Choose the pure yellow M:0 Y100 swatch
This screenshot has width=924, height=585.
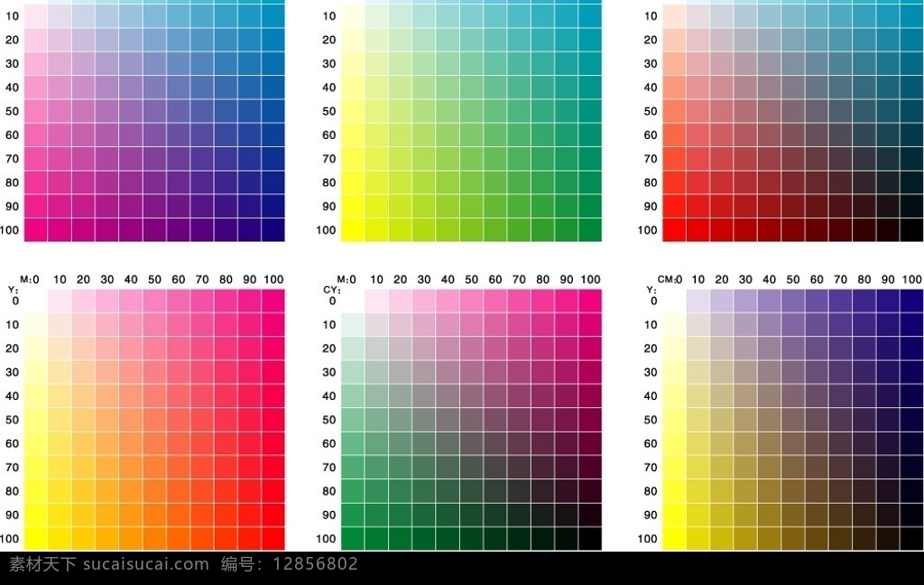(36, 539)
